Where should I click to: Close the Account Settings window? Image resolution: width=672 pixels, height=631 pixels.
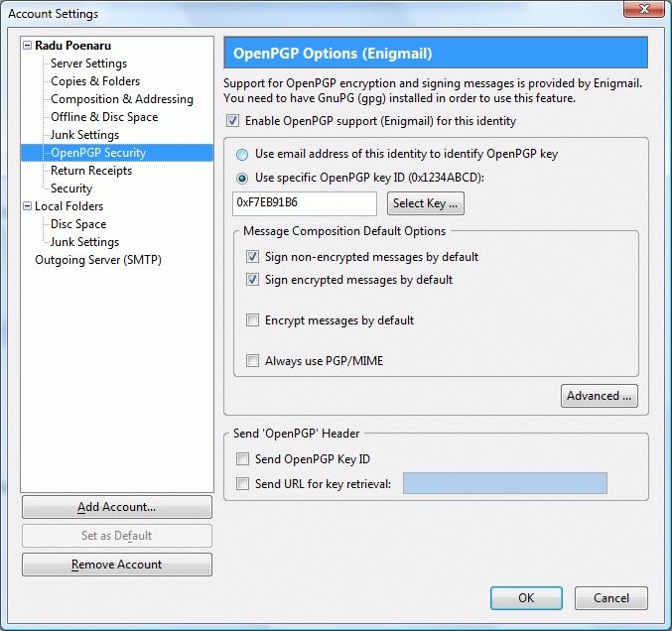click(644, 9)
